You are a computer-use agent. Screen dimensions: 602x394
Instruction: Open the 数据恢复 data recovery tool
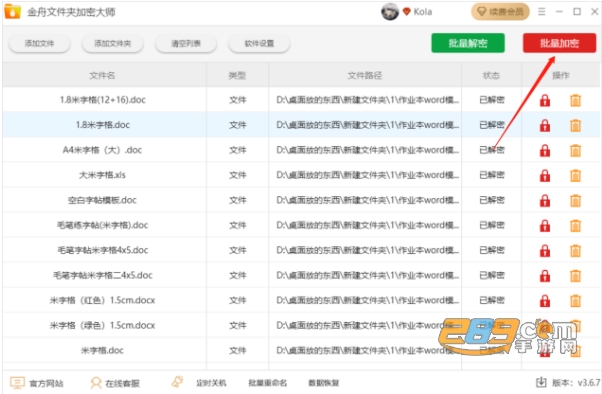click(x=324, y=383)
